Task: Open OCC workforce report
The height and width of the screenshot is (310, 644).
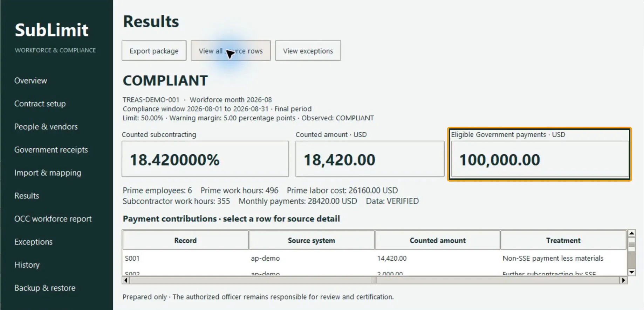Action: pyautogui.click(x=53, y=219)
